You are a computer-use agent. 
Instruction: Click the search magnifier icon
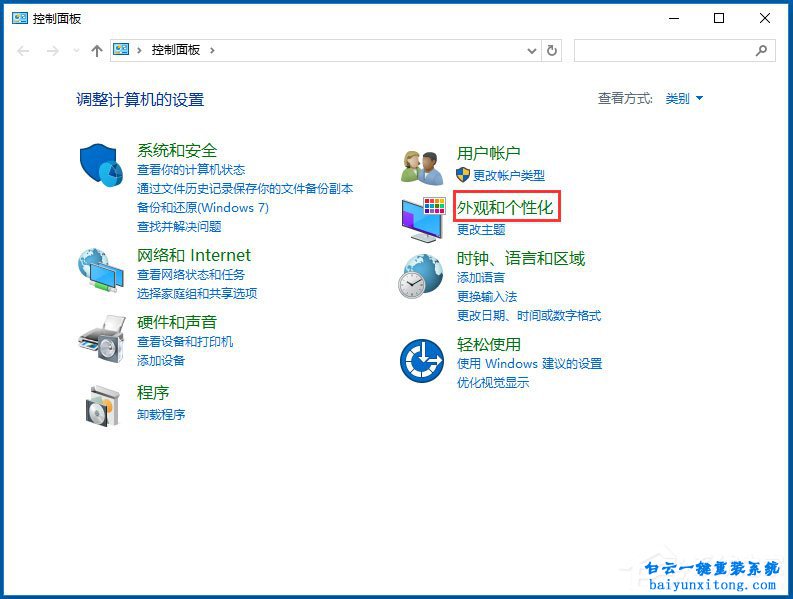pyautogui.click(x=761, y=51)
